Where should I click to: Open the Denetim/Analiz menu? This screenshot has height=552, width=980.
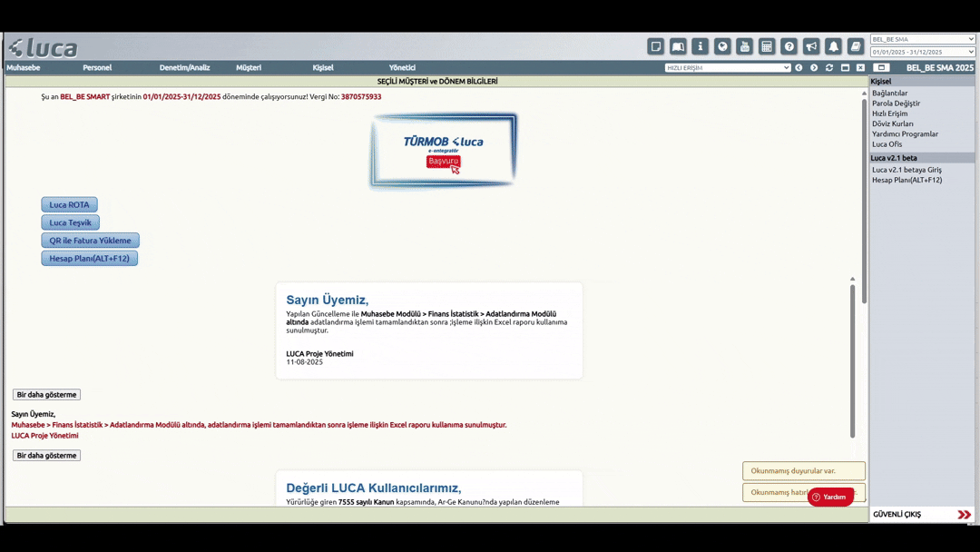184,68
